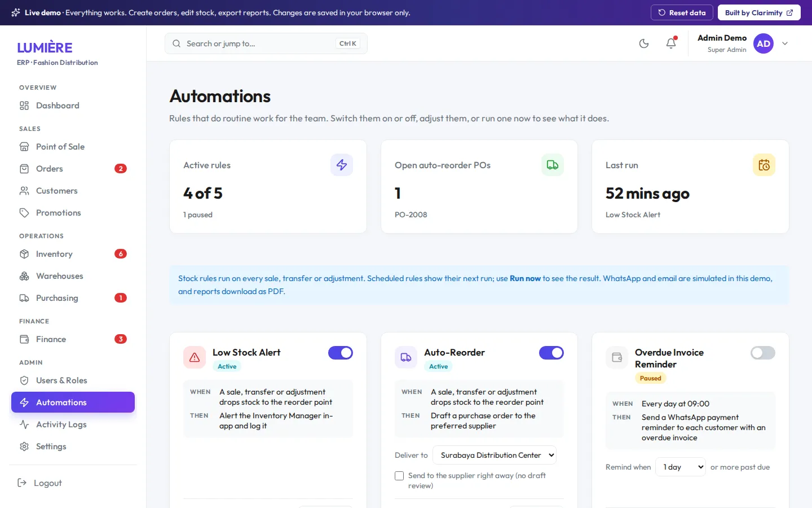Click the Activity Logs pulse icon

tap(24, 424)
